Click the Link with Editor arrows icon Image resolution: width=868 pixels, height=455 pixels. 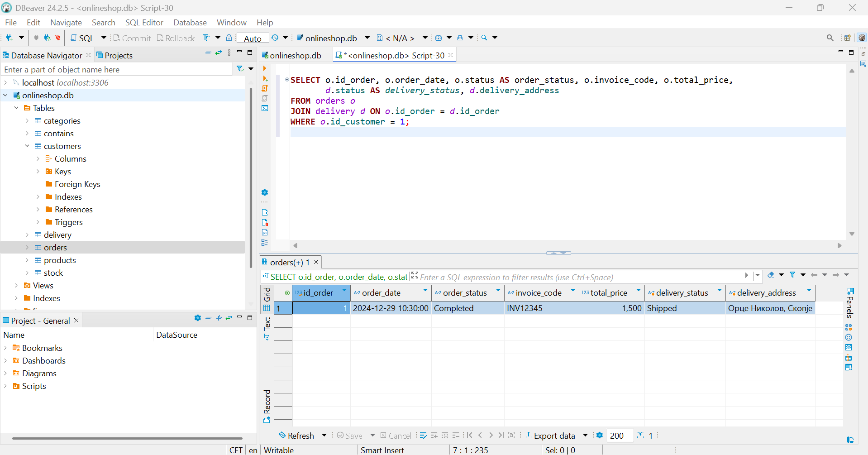(219, 53)
